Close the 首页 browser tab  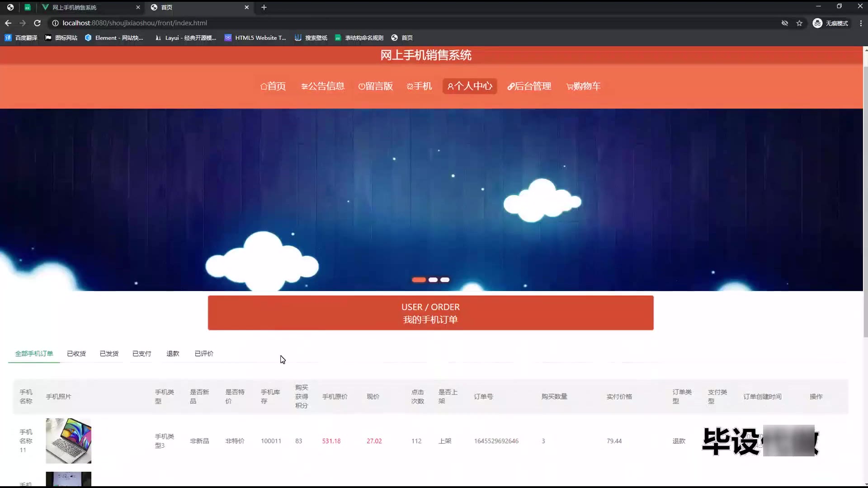click(x=246, y=7)
